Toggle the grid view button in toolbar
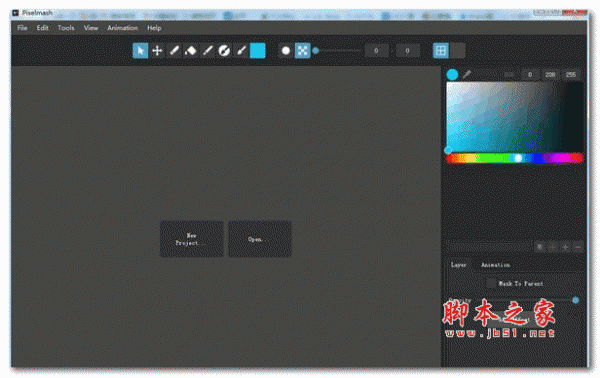 pos(440,51)
